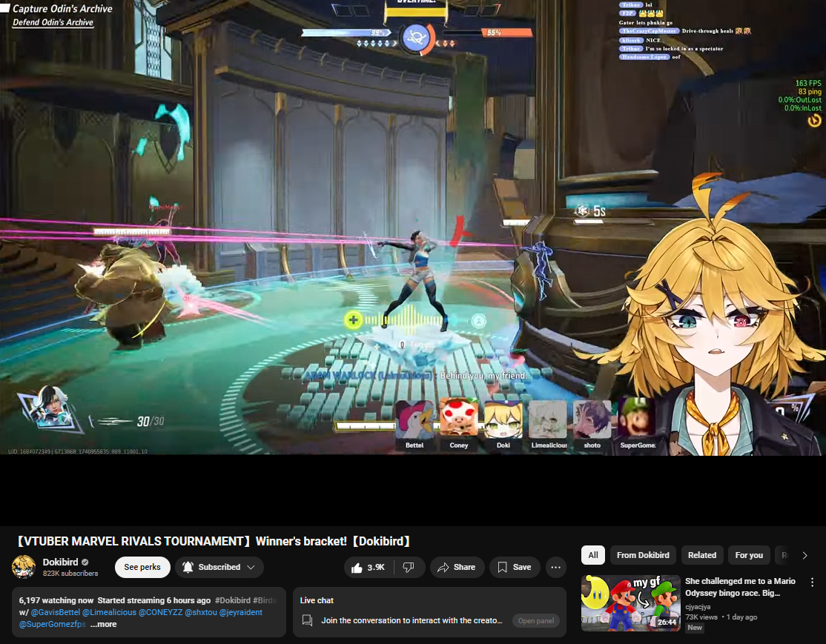Screen dimensions: 826x644
Task: Open the @jeyraident mention link
Action: point(241,612)
